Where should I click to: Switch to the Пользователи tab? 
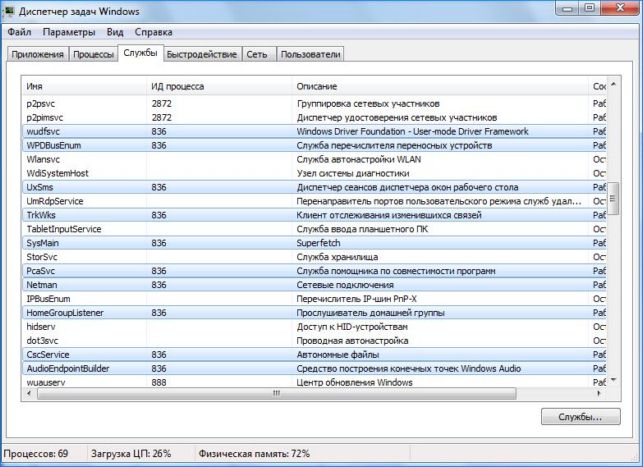coord(310,54)
